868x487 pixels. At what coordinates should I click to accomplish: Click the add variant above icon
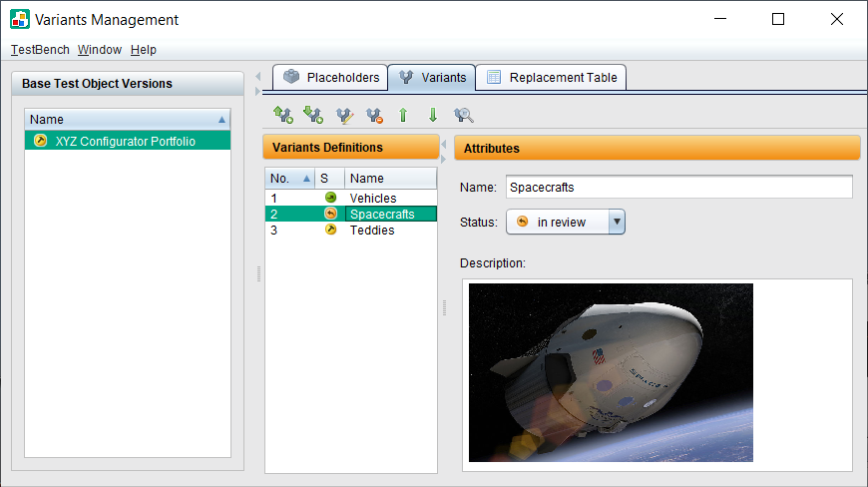point(282,116)
